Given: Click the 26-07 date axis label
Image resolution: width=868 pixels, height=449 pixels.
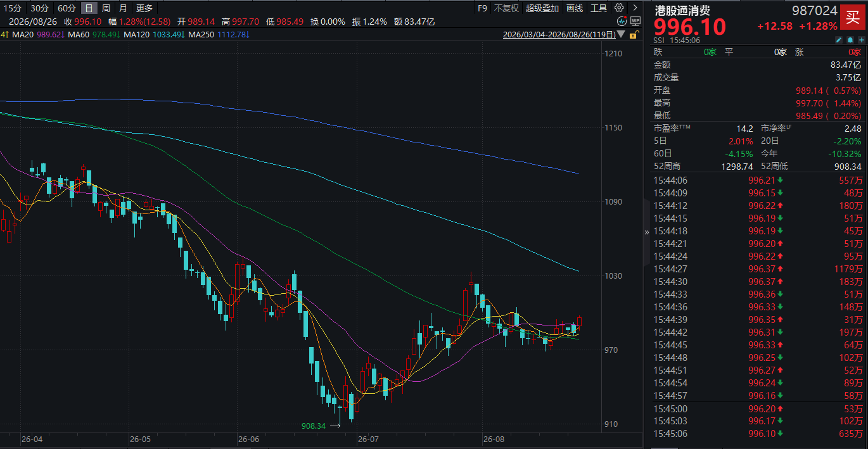Looking at the screenshot, I should [x=368, y=440].
